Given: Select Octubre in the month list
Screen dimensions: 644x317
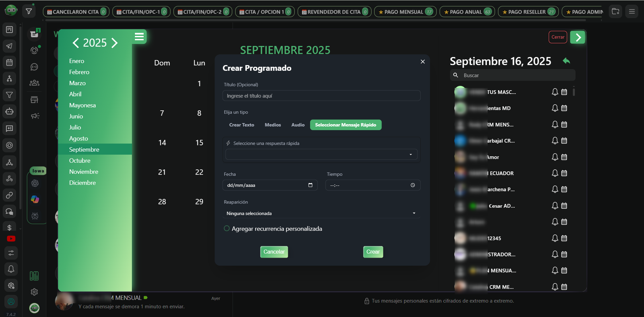Looking at the screenshot, I should click(x=80, y=161).
